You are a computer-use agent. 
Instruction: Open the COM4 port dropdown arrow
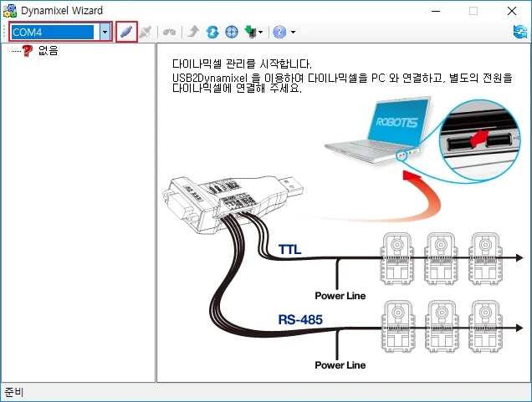(x=105, y=32)
